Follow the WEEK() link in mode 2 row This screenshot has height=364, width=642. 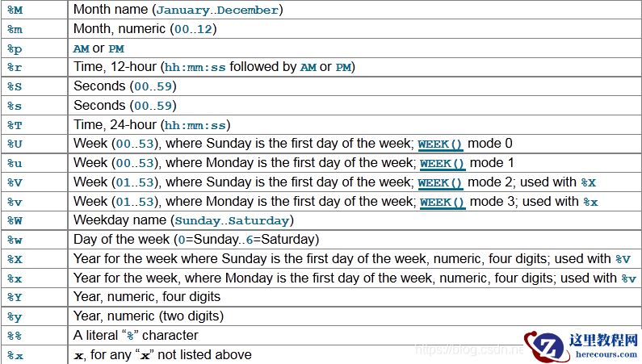(x=440, y=183)
